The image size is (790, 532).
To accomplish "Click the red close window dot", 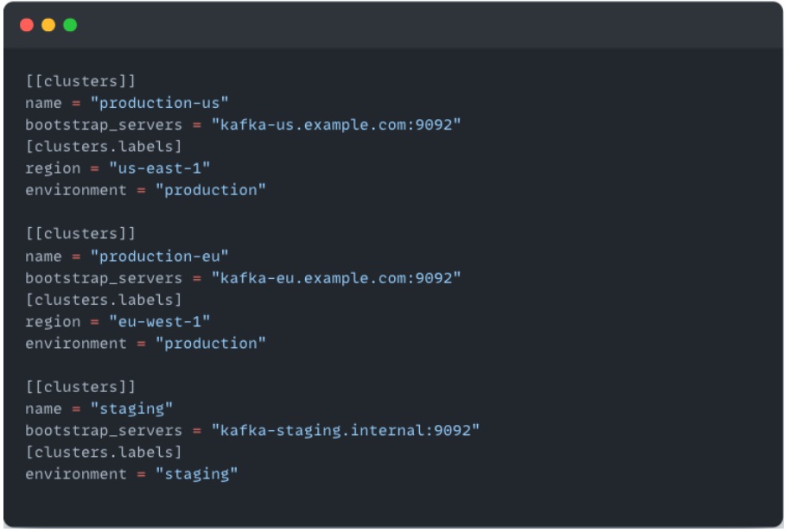I will click(x=26, y=25).
